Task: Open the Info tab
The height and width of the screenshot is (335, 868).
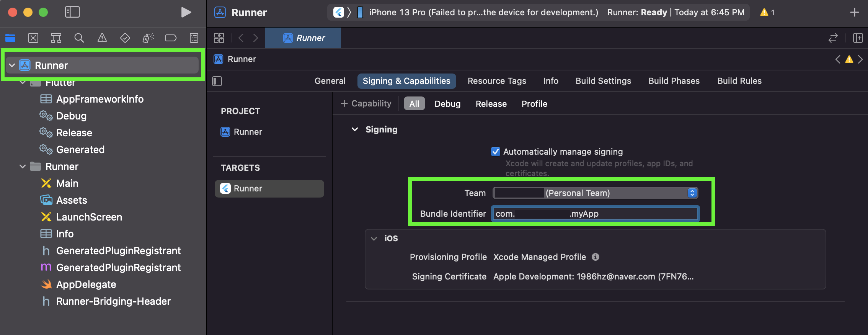Action: point(551,81)
